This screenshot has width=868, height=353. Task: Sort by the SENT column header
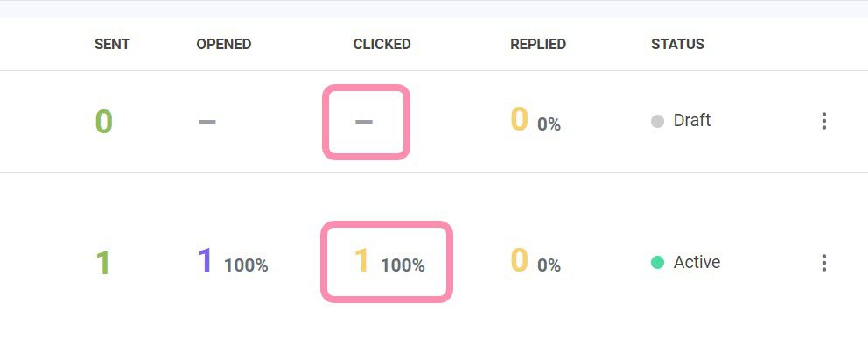[x=112, y=44]
